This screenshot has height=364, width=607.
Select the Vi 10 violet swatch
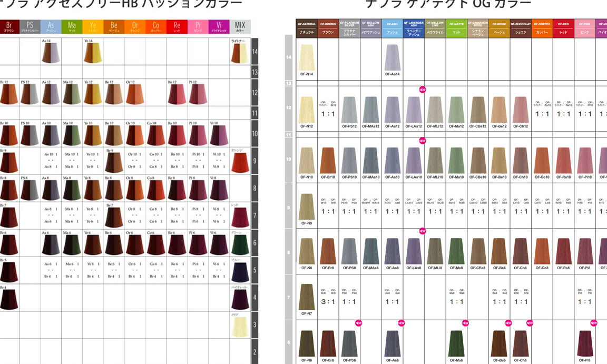click(x=219, y=135)
